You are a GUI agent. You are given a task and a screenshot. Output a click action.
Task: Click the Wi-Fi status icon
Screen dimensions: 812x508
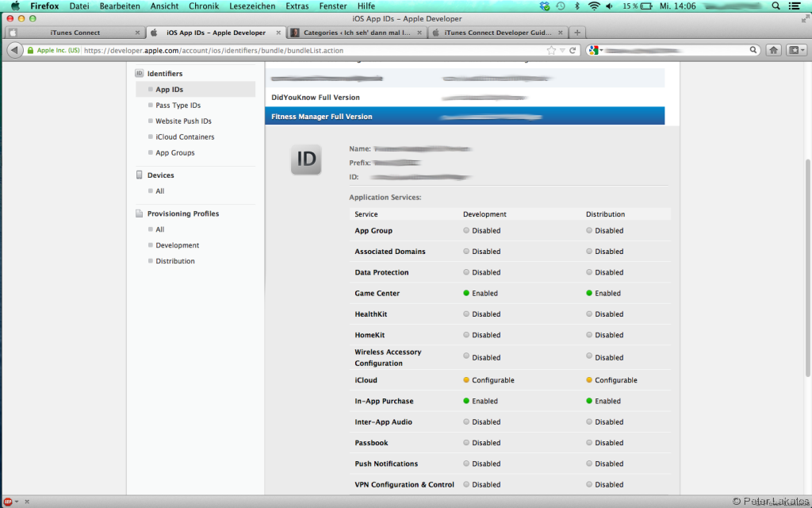click(x=594, y=6)
